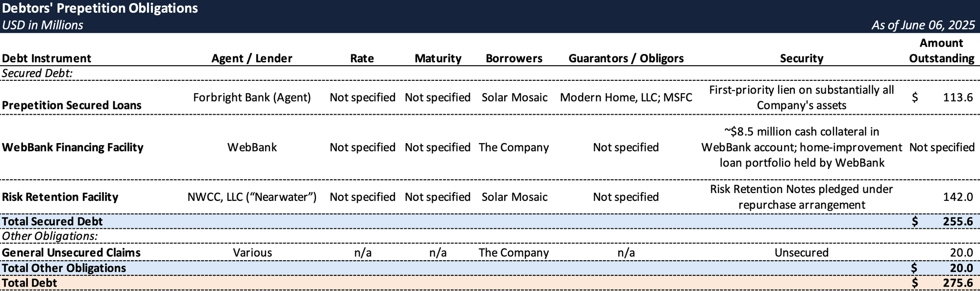Click the Amount Outstanding header

(x=941, y=50)
